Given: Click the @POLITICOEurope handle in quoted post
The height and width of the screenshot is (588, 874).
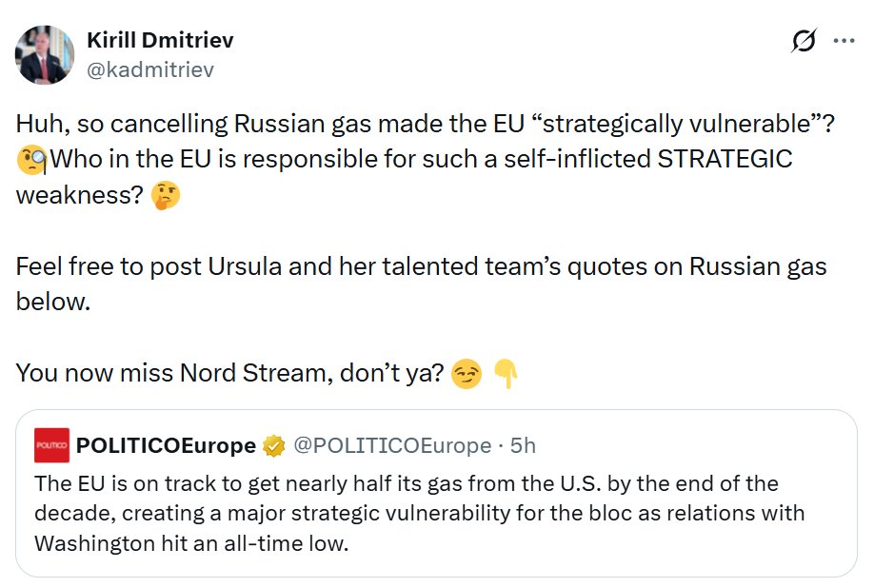Looking at the screenshot, I should [392, 445].
